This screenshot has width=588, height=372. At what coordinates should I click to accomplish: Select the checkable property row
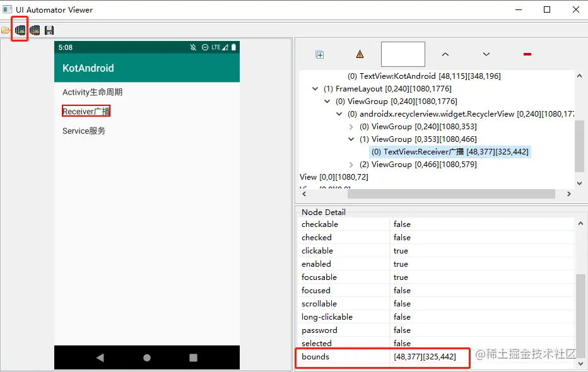(437, 224)
